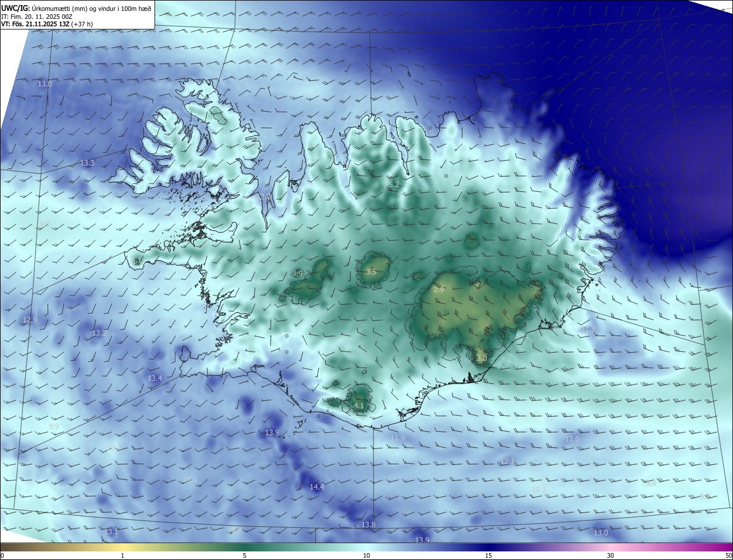Click the 13.1 value near the bottom edge
The image size is (733, 560).
(111, 532)
